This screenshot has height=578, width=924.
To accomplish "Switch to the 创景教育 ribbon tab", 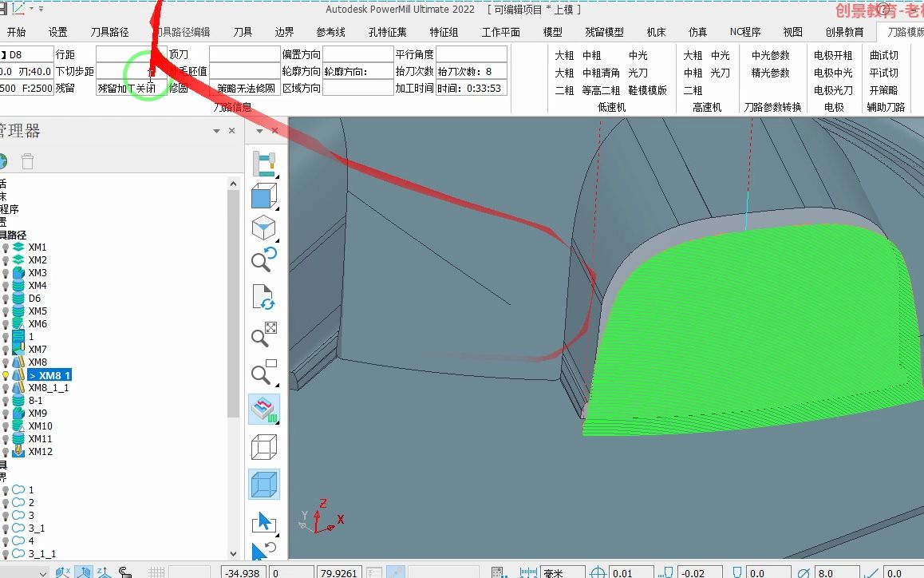I will [844, 32].
